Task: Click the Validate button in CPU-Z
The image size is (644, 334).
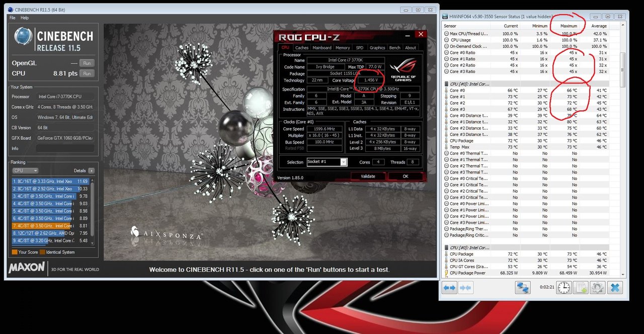Action: coord(368,176)
